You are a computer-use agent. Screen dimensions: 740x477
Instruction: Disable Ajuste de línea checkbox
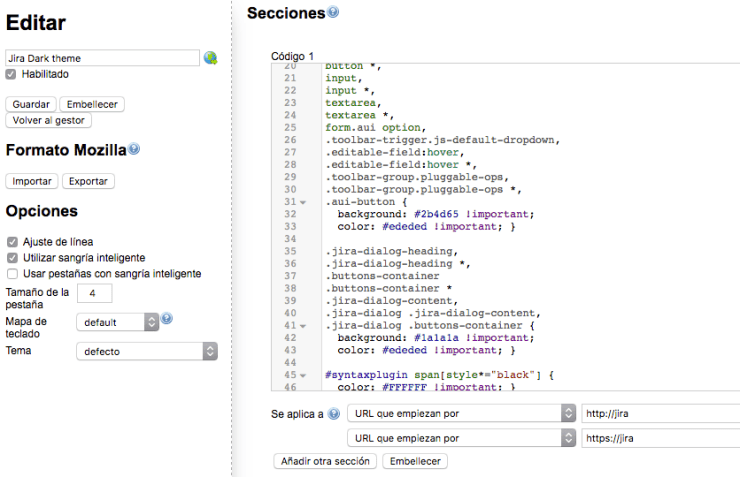coord(12,242)
